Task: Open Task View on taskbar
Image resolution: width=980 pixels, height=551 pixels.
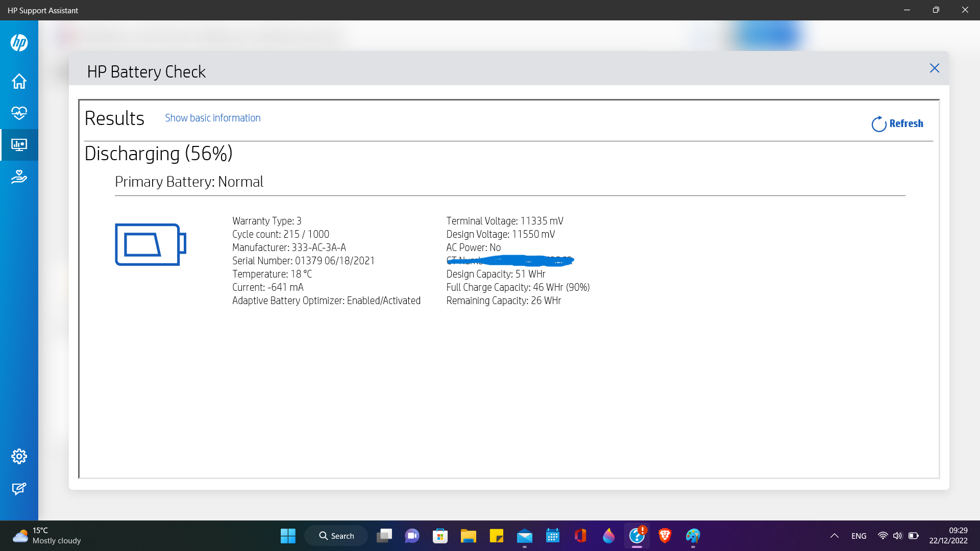Action: (x=384, y=536)
